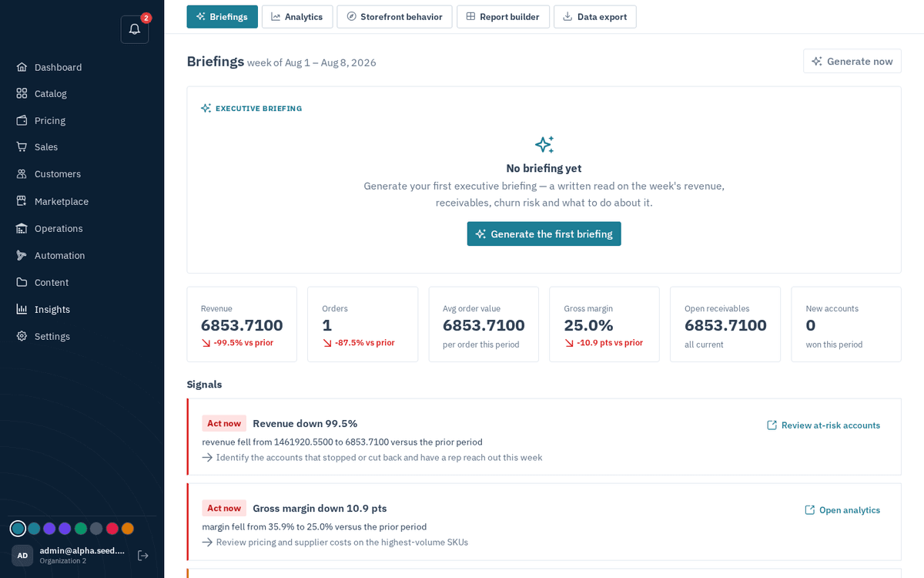The width and height of the screenshot is (924, 578).
Task: Open Operations via warehouse icon
Action: tap(22, 228)
